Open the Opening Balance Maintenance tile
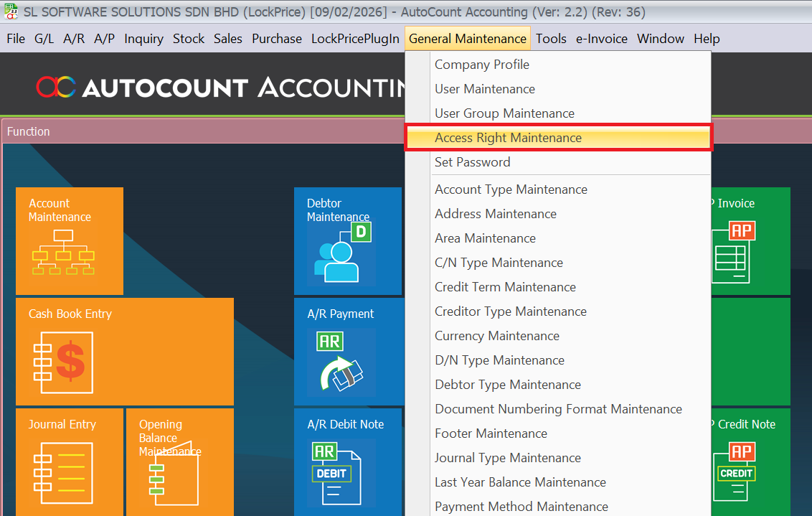This screenshot has height=516, width=812. [x=179, y=461]
